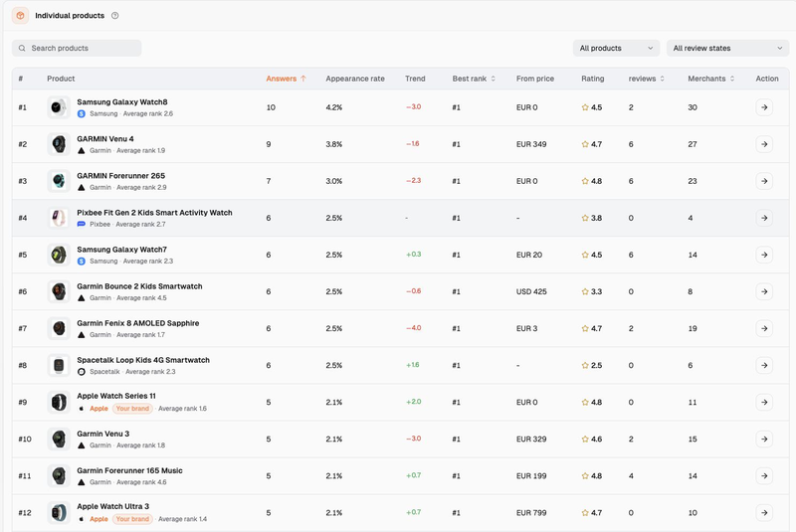Screen dimensions: 796x532
Task: Click trend value −4.0 for Garmin Fenix 8
Action: (414, 328)
